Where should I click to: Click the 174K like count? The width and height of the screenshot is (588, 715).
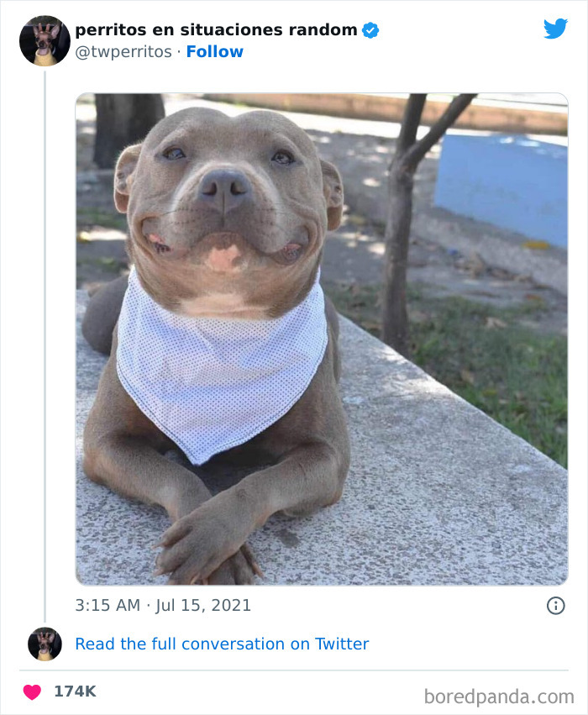click(x=76, y=691)
